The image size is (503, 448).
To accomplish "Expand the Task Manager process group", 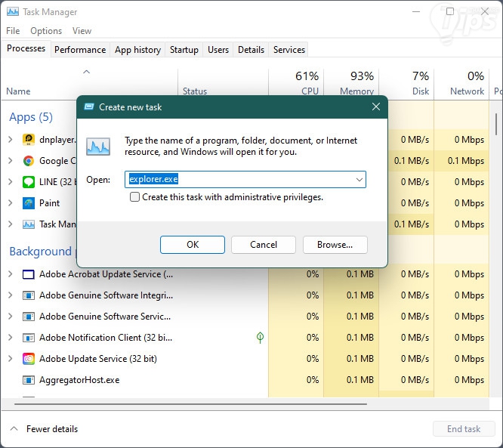I will 11,224.
